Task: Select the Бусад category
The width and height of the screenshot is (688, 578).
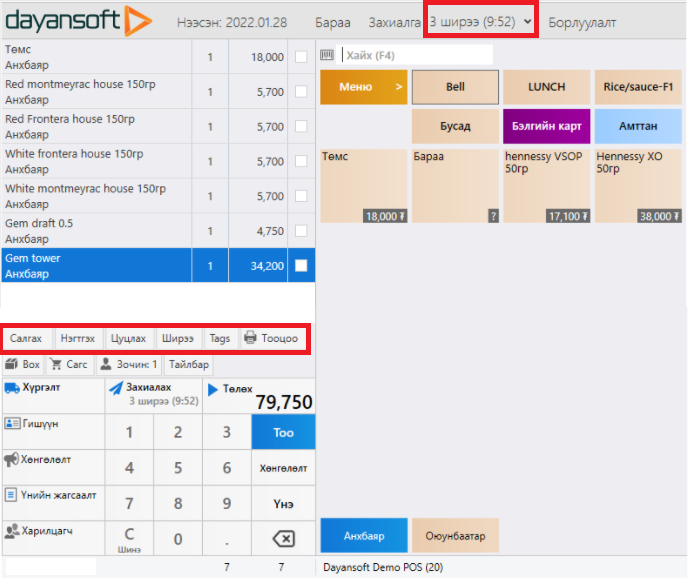Action: [x=455, y=126]
